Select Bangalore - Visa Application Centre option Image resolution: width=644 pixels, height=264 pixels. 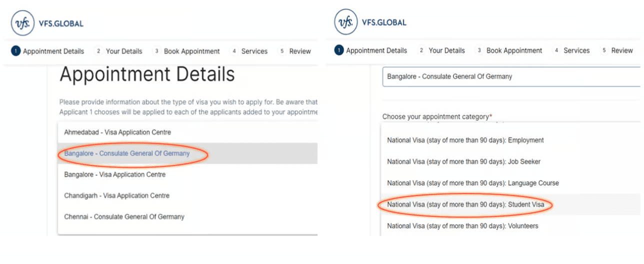pos(114,174)
